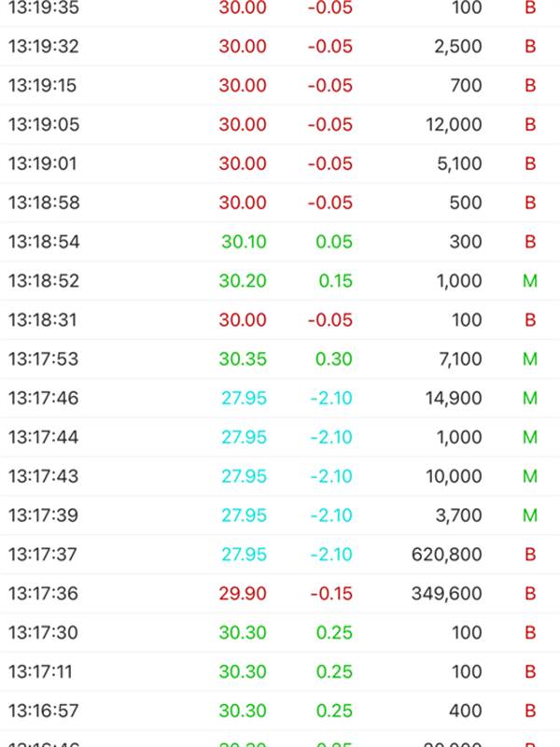Select the 14,900 volume trade at 13:17:46
Screen dimensions: 560x747
click(280, 398)
